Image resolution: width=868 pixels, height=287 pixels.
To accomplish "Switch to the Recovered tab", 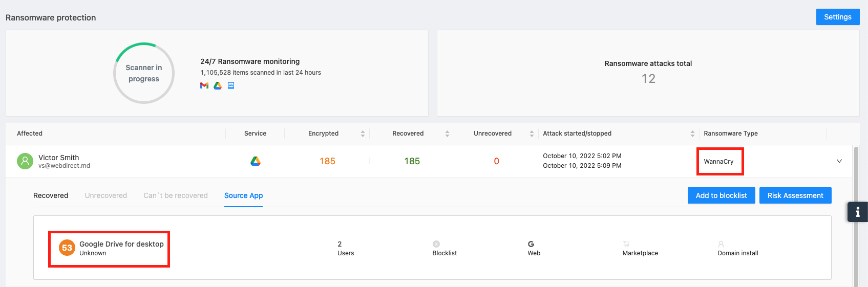I will tap(51, 195).
